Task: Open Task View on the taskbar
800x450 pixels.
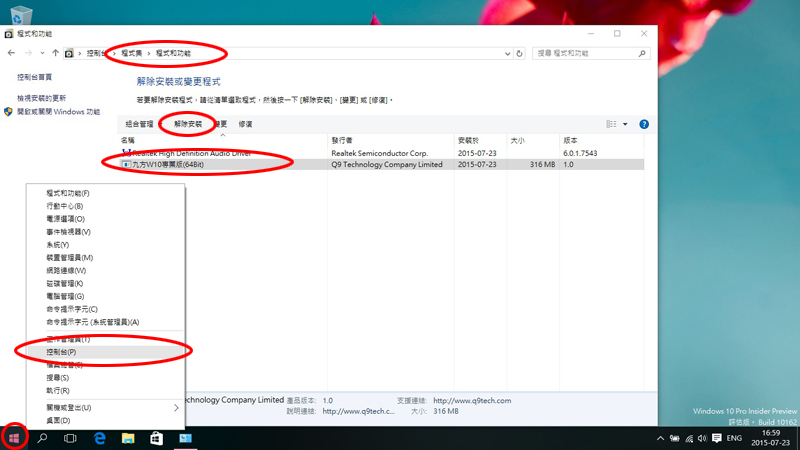Action: point(70,438)
